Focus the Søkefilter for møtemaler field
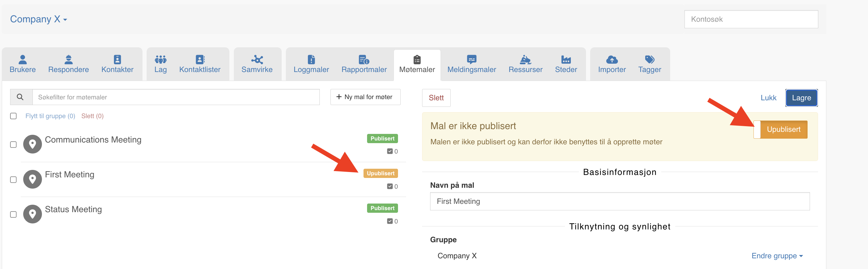This screenshot has height=269, width=868. coord(176,97)
